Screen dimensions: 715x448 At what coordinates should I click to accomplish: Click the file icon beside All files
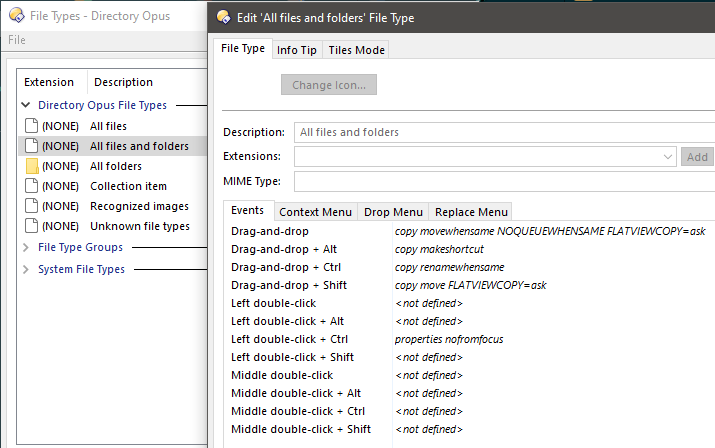31,126
